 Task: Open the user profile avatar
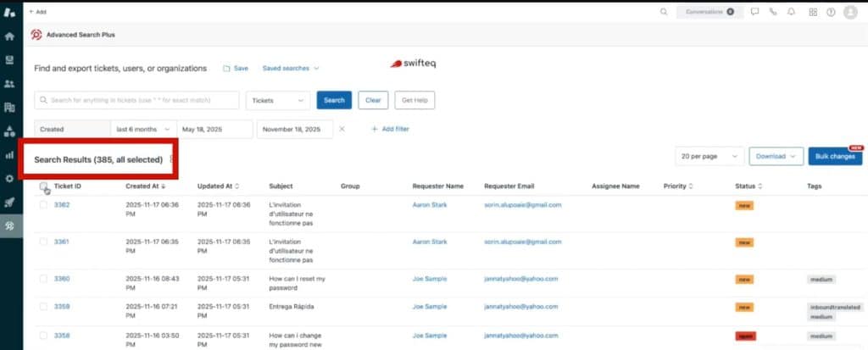coord(850,12)
